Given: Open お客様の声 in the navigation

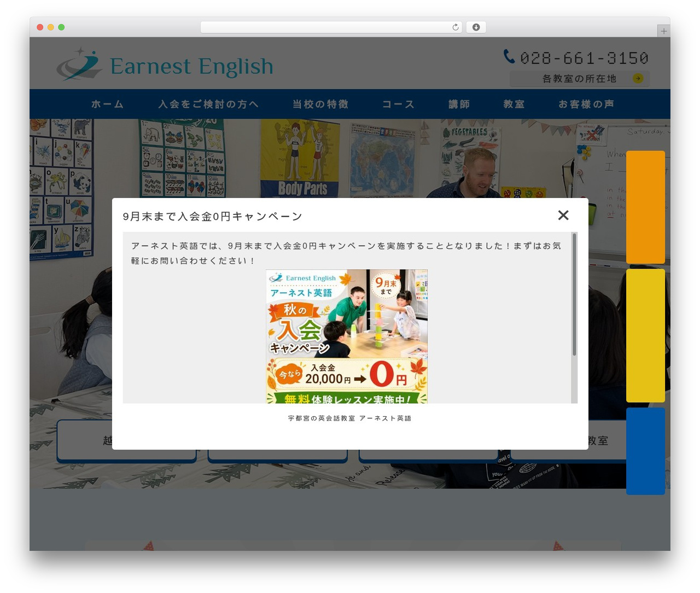Looking at the screenshot, I should (x=586, y=104).
